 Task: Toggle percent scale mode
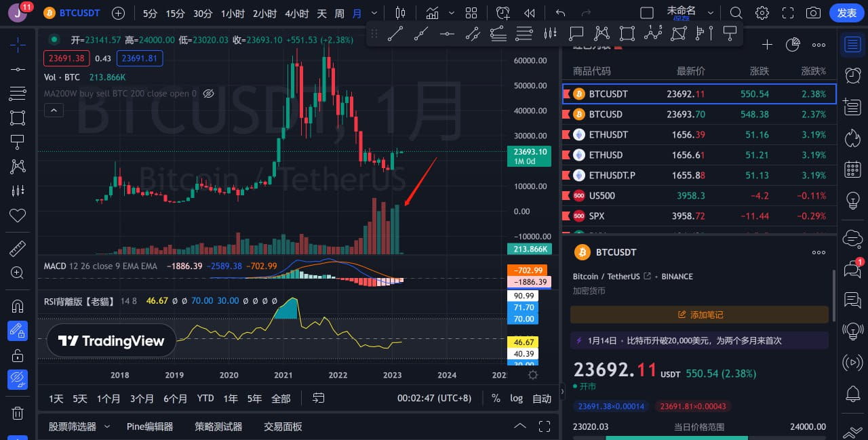tap(496, 399)
